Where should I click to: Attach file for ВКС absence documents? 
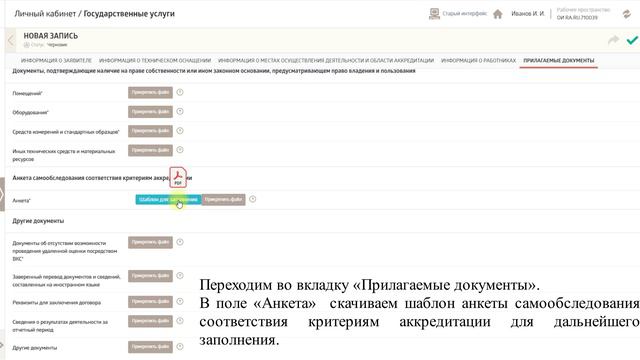[x=150, y=242]
